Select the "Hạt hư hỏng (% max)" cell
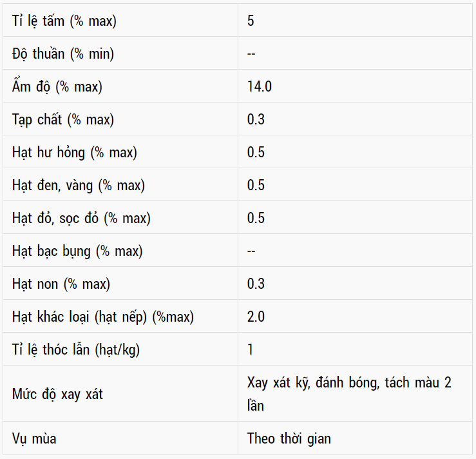This screenshot has height=459, width=476. 75,152
